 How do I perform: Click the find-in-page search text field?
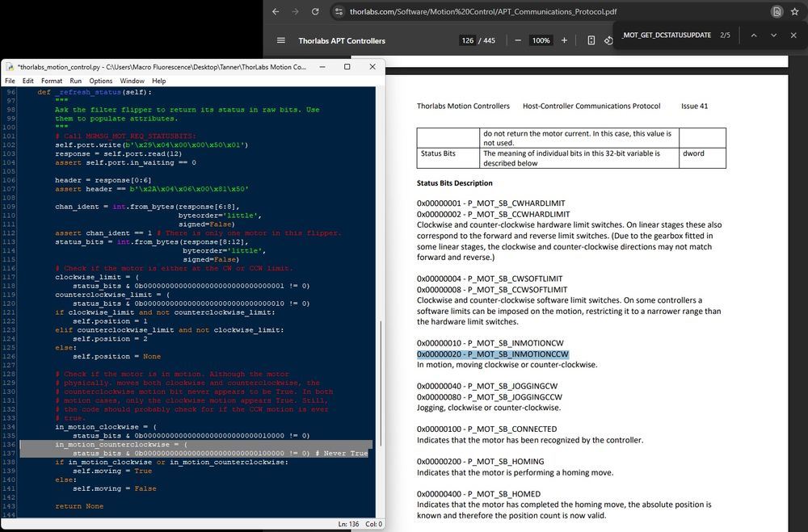click(667, 36)
